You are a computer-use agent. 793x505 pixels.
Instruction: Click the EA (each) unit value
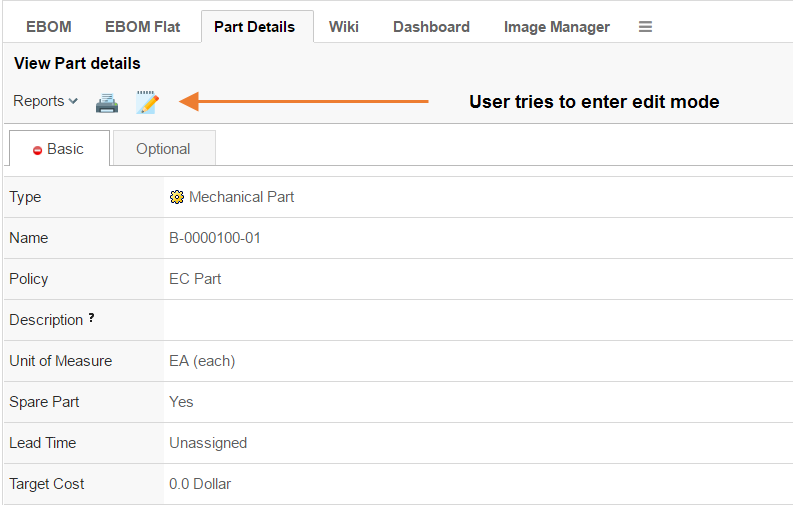point(202,361)
